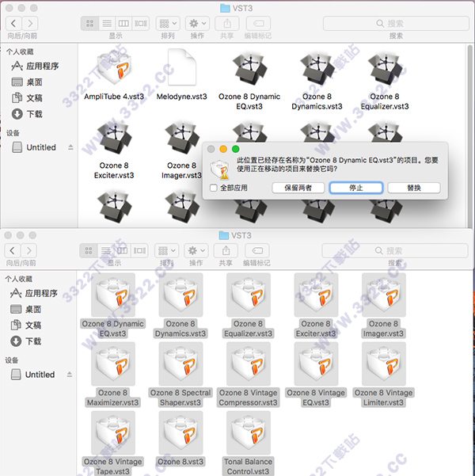Image resolution: width=475 pixels, height=476 pixels.
Task: Click share button in lower window toolbar
Action: pyautogui.click(x=226, y=251)
